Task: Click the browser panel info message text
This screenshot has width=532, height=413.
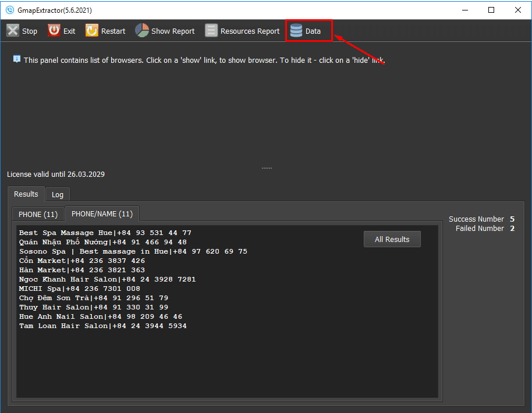Action: [204, 60]
